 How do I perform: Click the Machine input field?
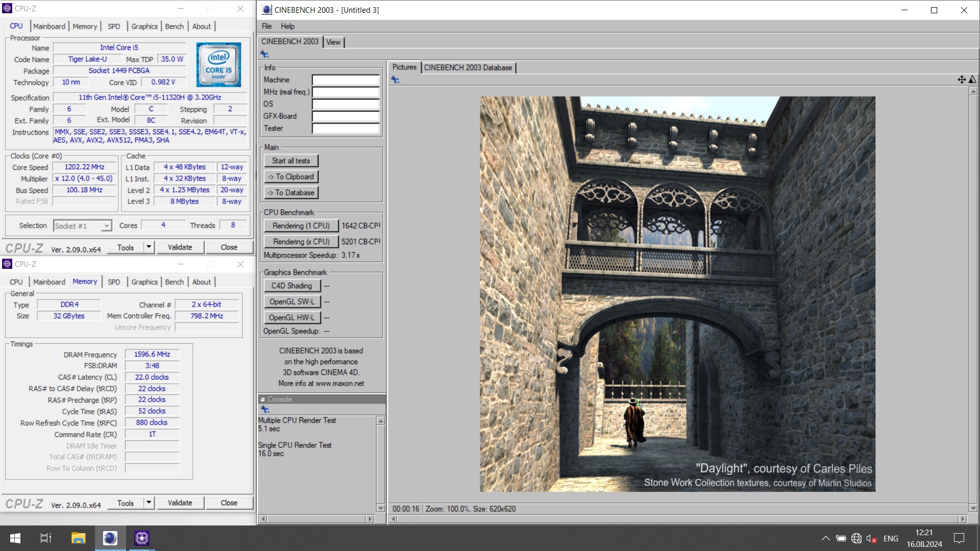point(346,80)
